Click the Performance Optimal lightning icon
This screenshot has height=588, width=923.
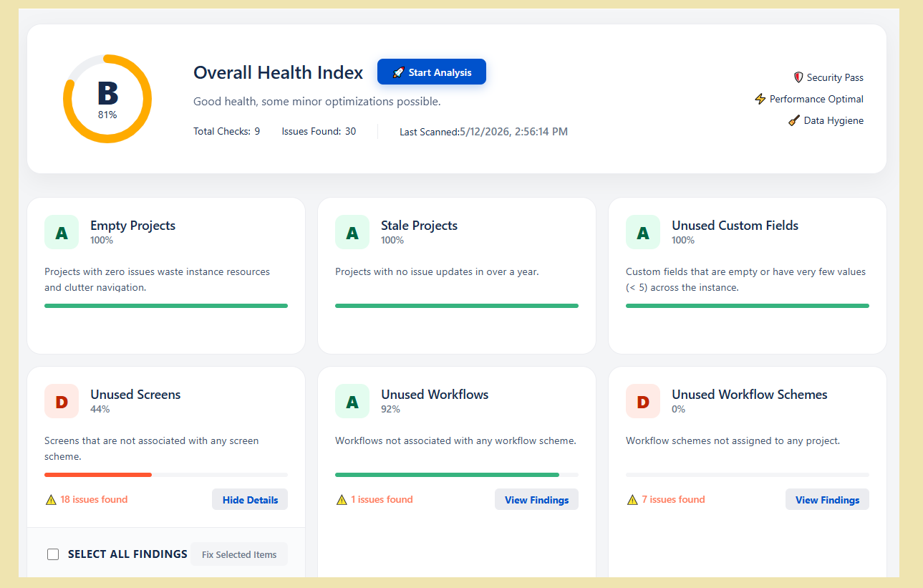[x=760, y=99]
